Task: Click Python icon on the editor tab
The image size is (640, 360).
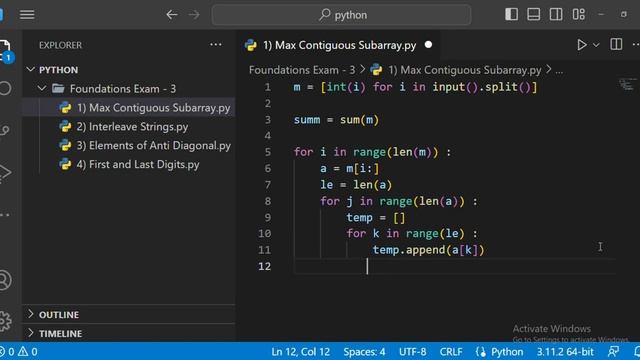Action: pyautogui.click(x=251, y=45)
